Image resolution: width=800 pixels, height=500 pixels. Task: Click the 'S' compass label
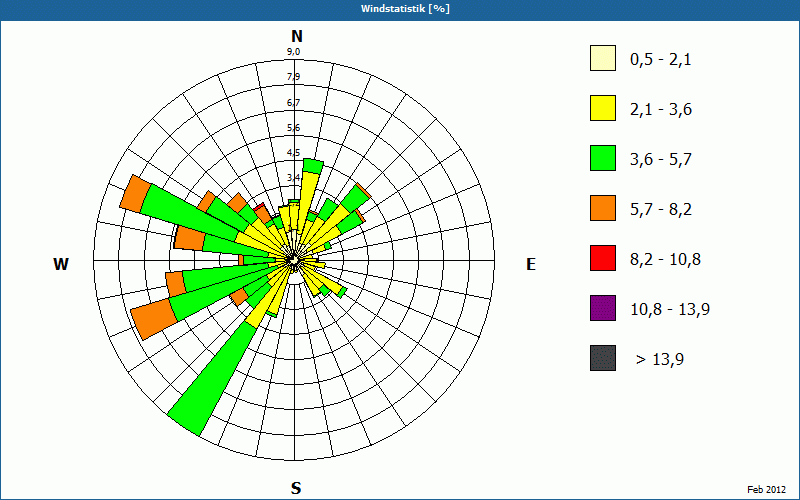click(296, 488)
